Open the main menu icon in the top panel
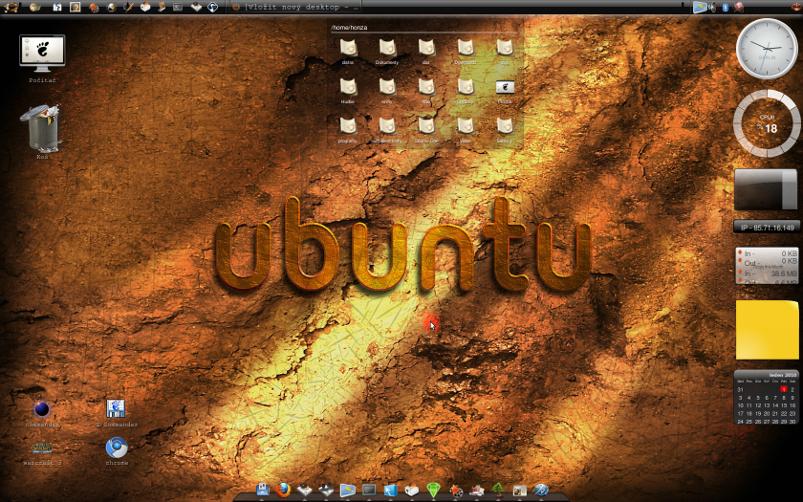This screenshot has width=803, height=502. [11, 7]
